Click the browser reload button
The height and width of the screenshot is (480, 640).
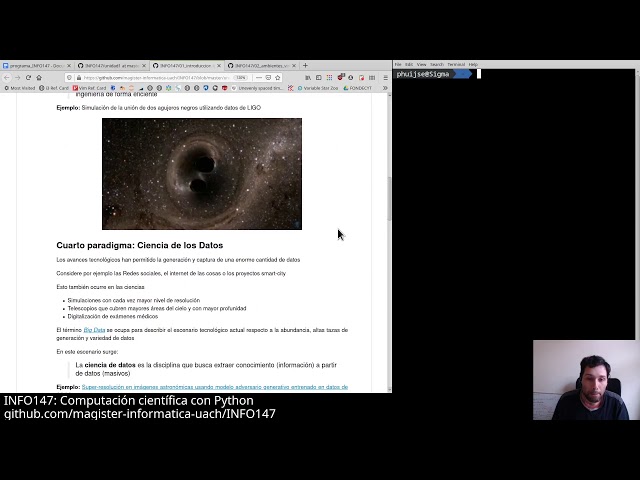[x=28, y=77]
